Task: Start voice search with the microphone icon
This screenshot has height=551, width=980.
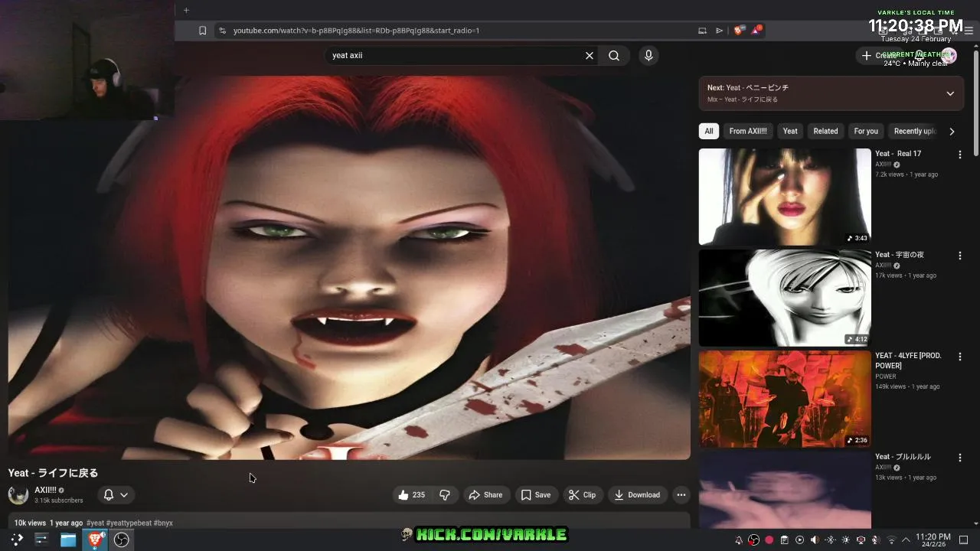Action: coord(648,56)
